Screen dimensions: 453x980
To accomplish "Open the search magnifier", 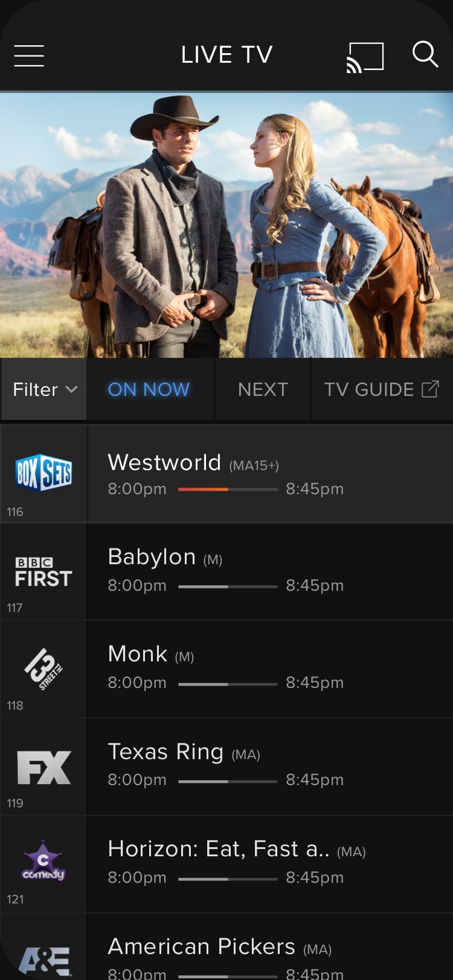I will coord(425,54).
